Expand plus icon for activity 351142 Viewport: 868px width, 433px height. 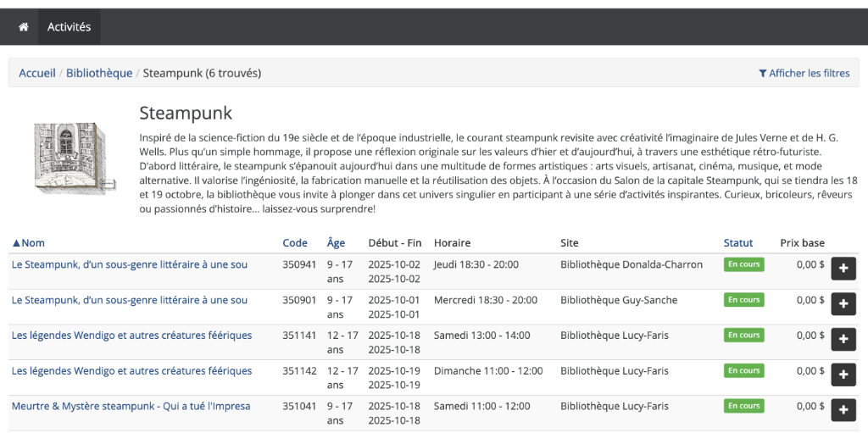(x=843, y=375)
